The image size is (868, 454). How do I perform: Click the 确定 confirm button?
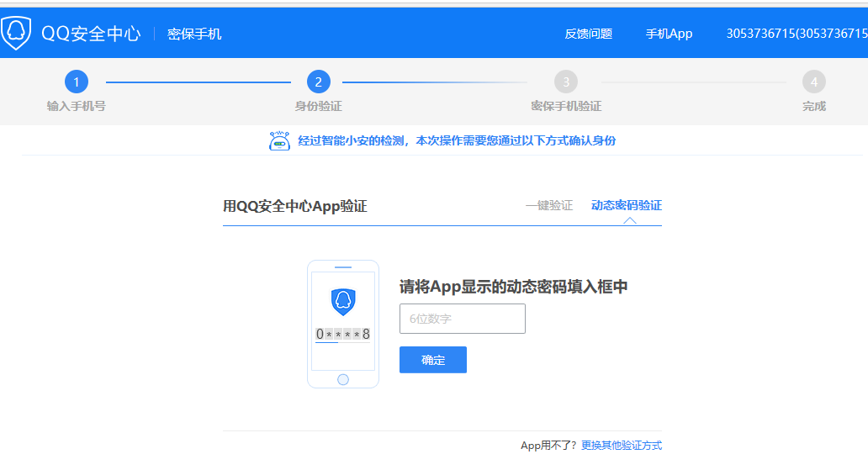pyautogui.click(x=433, y=360)
